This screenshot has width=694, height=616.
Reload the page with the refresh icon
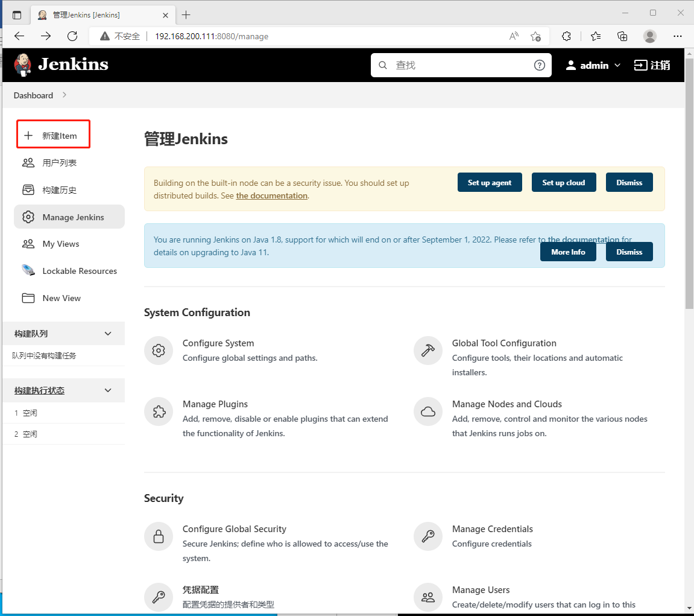pyautogui.click(x=72, y=36)
